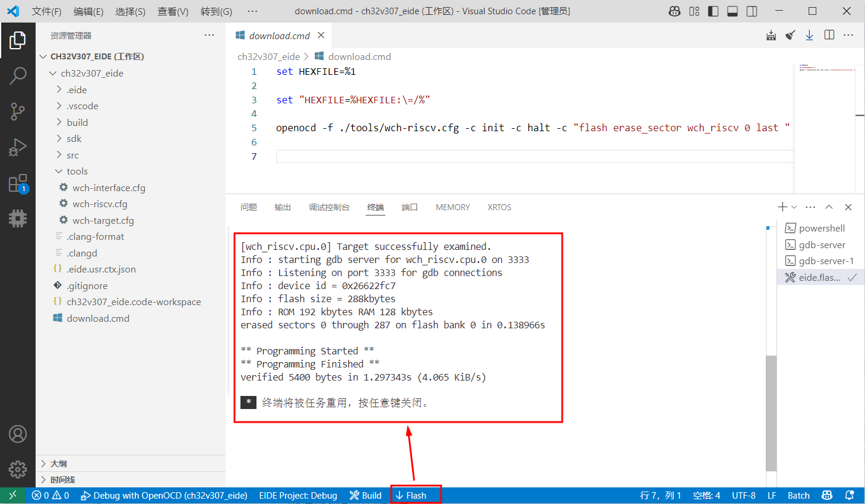Open the launch profile dropdown arrow
The height and width of the screenshot is (504, 865).
point(794,207)
